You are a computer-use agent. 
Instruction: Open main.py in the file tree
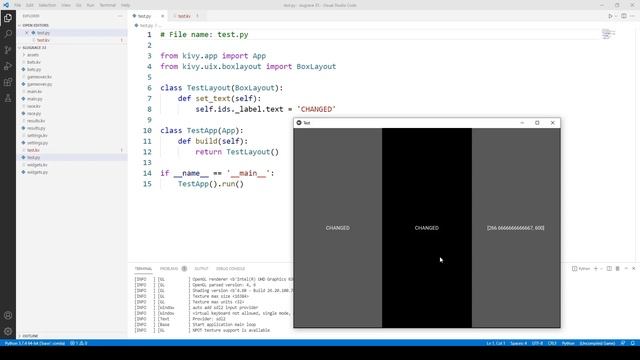pyautogui.click(x=35, y=99)
